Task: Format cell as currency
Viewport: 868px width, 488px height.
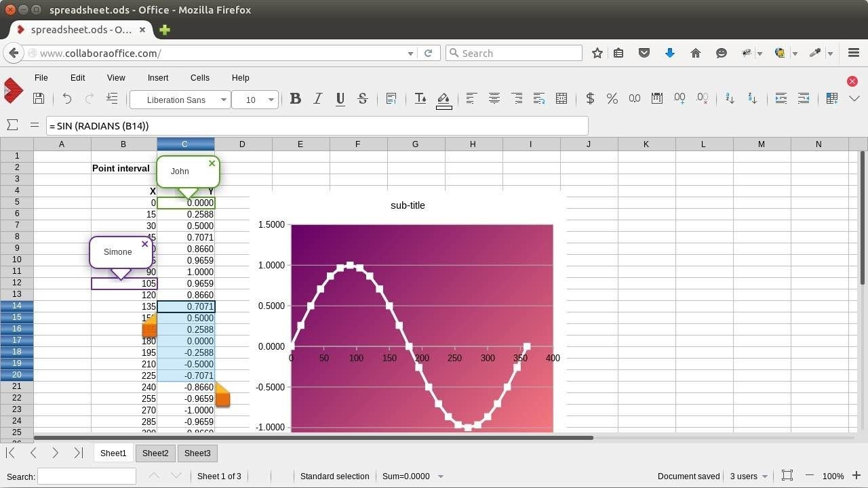Action: coord(590,99)
